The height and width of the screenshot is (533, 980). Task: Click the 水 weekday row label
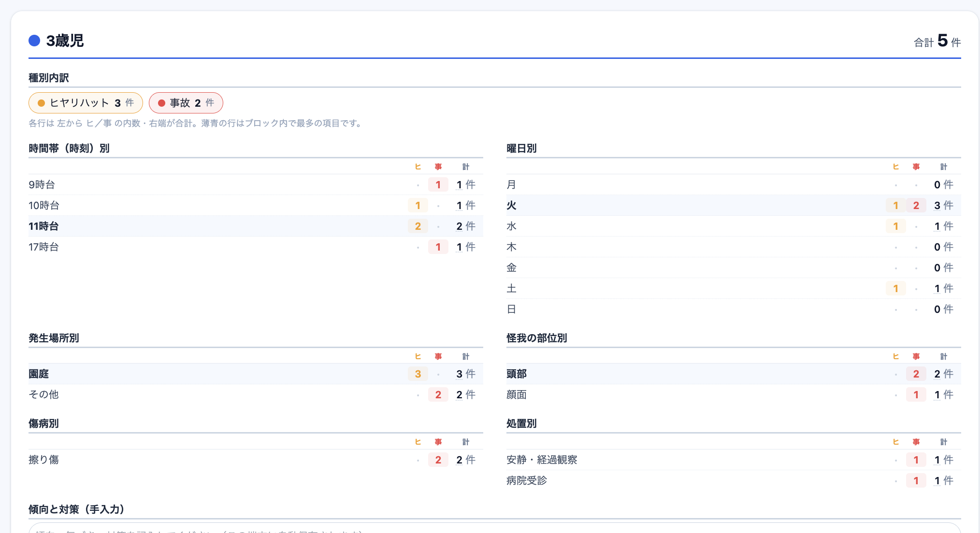511,226
